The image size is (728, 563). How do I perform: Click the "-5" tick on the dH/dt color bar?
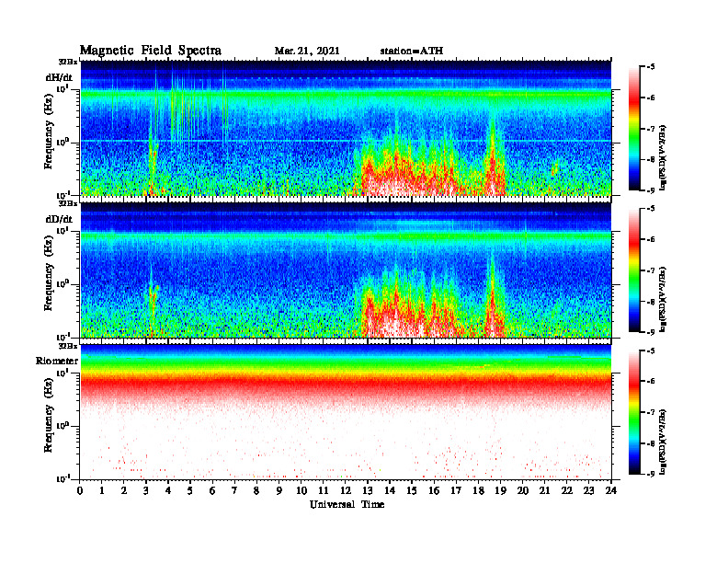(651, 67)
